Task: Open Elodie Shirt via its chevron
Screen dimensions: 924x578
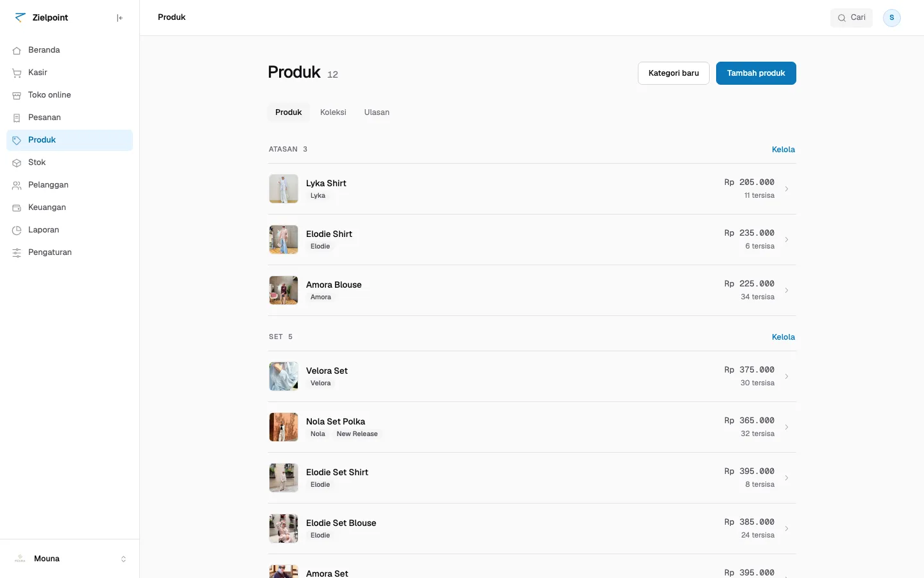Action: 787,240
